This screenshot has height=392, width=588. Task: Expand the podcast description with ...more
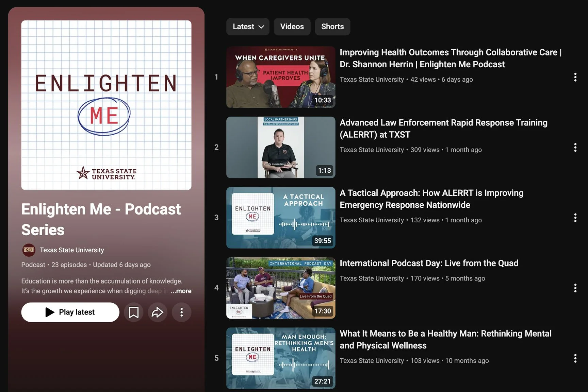[181, 291]
